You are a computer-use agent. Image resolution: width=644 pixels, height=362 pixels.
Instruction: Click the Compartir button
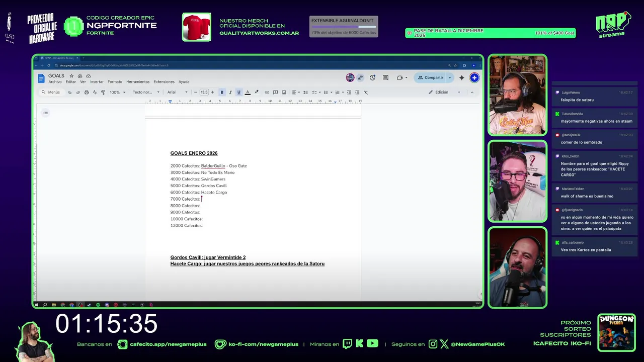[x=431, y=77]
